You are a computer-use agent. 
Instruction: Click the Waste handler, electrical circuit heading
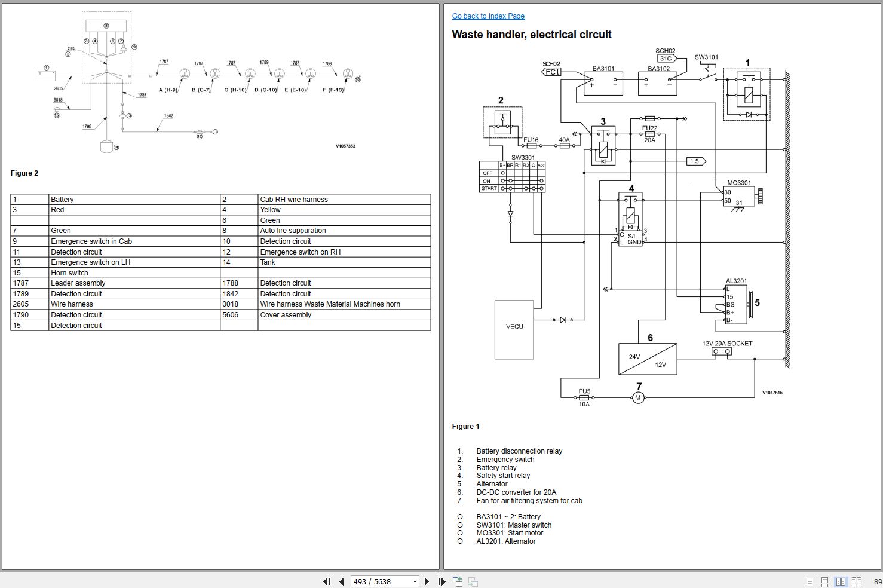click(x=531, y=35)
